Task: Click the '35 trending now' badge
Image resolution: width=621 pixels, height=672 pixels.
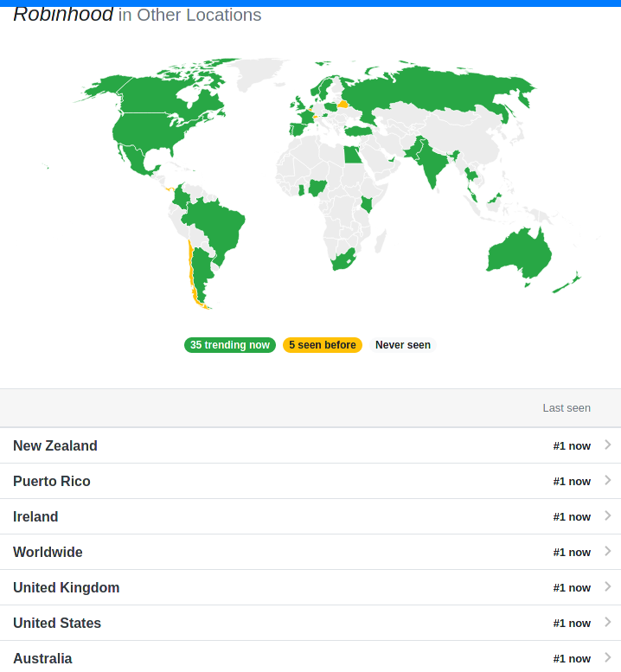Action: pyautogui.click(x=230, y=345)
